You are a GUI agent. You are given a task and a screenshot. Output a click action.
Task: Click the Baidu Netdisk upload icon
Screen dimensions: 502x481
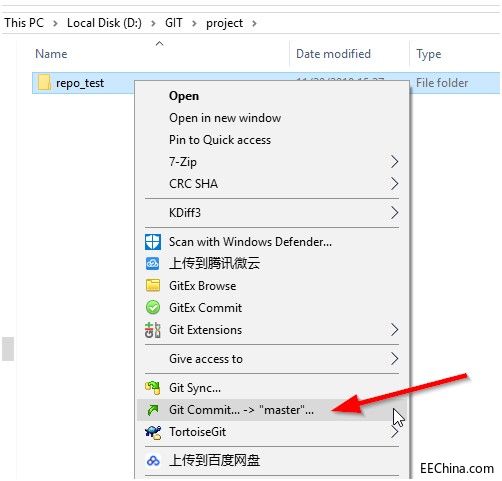point(153,461)
